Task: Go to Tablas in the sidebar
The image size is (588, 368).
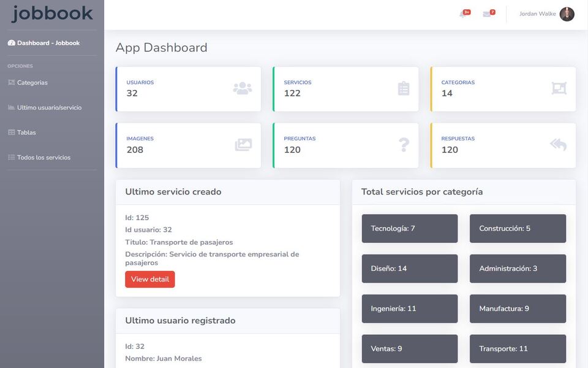Action: click(26, 132)
